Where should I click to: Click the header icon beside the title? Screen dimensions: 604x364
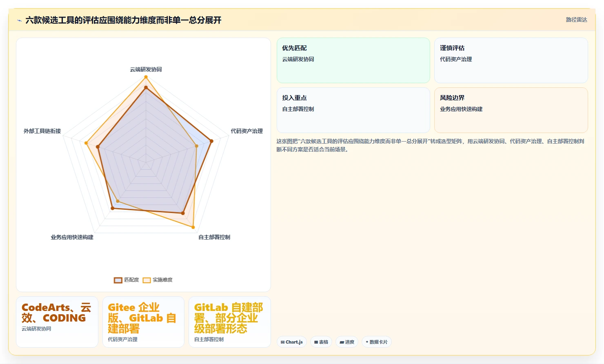tap(19, 20)
